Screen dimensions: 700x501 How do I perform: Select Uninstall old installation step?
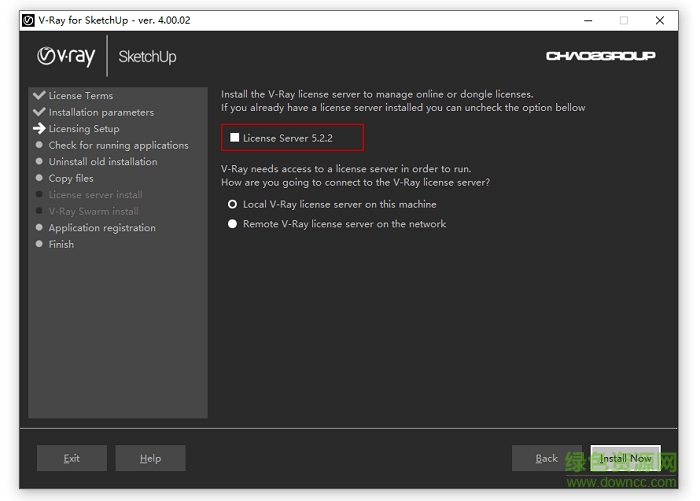(x=103, y=162)
